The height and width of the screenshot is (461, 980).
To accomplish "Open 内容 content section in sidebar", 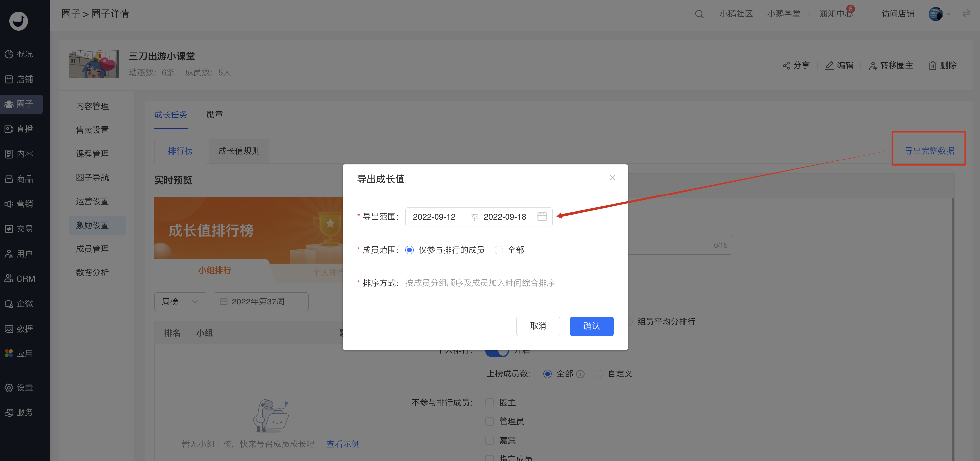I will point(19,154).
